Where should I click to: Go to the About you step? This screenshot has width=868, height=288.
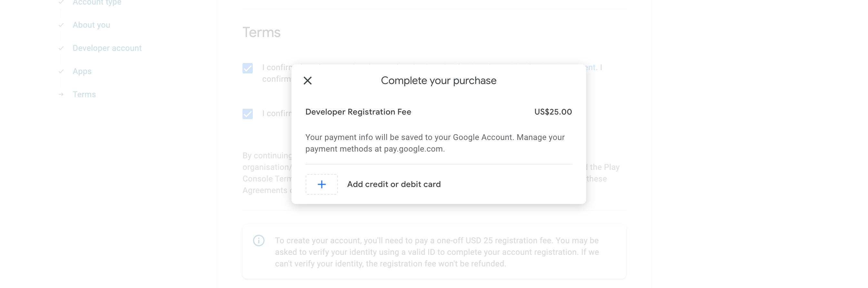click(x=91, y=25)
